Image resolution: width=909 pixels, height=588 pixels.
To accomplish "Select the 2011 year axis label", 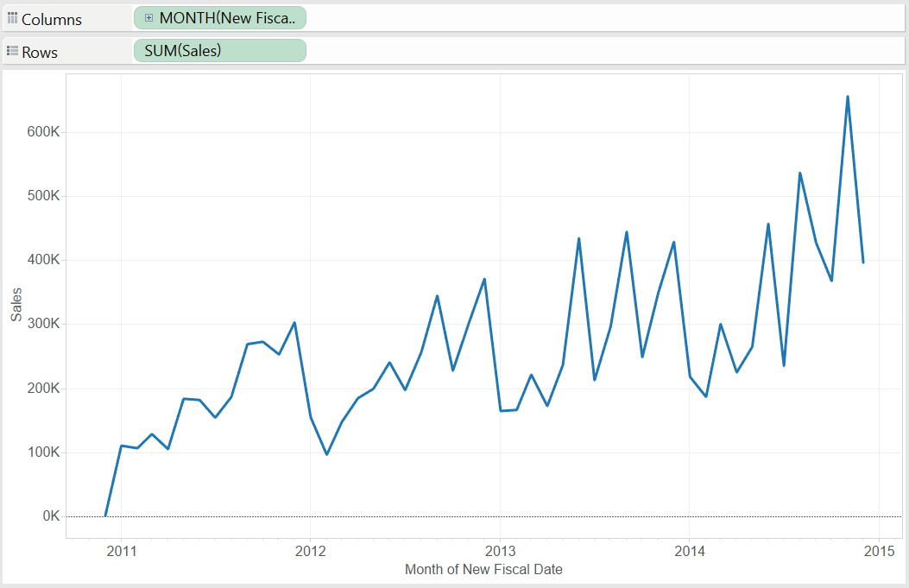I will [x=122, y=550].
